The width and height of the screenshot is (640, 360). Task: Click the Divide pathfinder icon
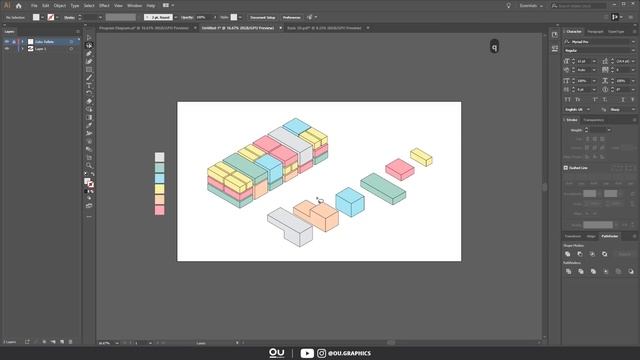pos(569,271)
